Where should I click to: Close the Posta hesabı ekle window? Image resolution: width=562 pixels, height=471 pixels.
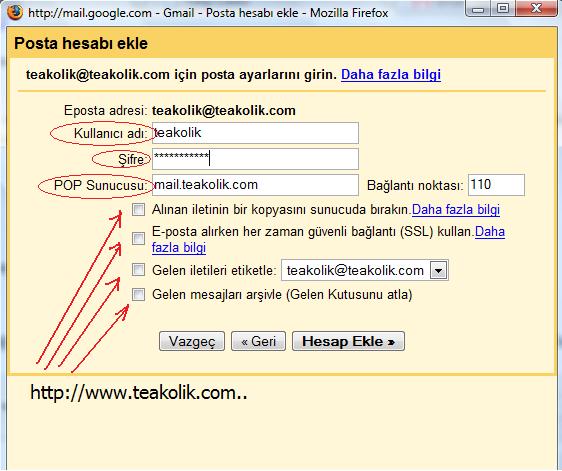(536, 9)
